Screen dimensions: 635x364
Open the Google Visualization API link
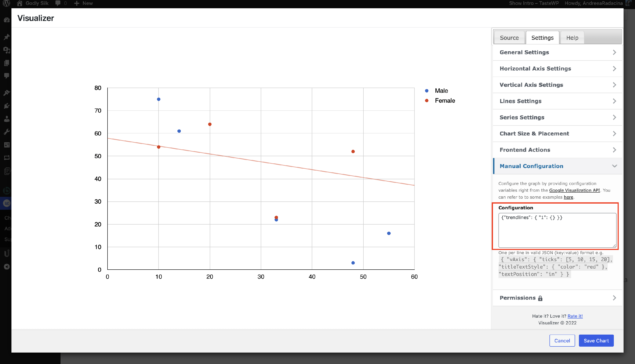pyautogui.click(x=574, y=190)
